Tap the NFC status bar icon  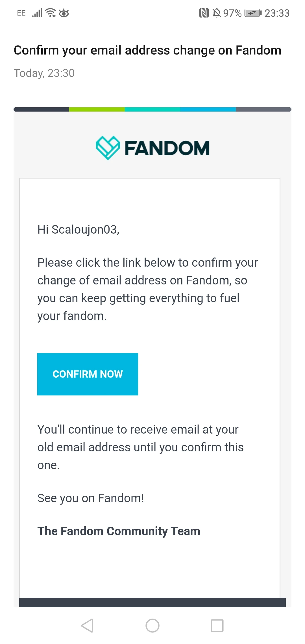(204, 13)
